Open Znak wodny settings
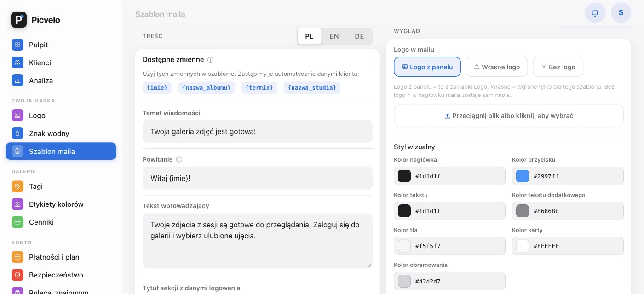The image size is (644, 294). point(61,134)
